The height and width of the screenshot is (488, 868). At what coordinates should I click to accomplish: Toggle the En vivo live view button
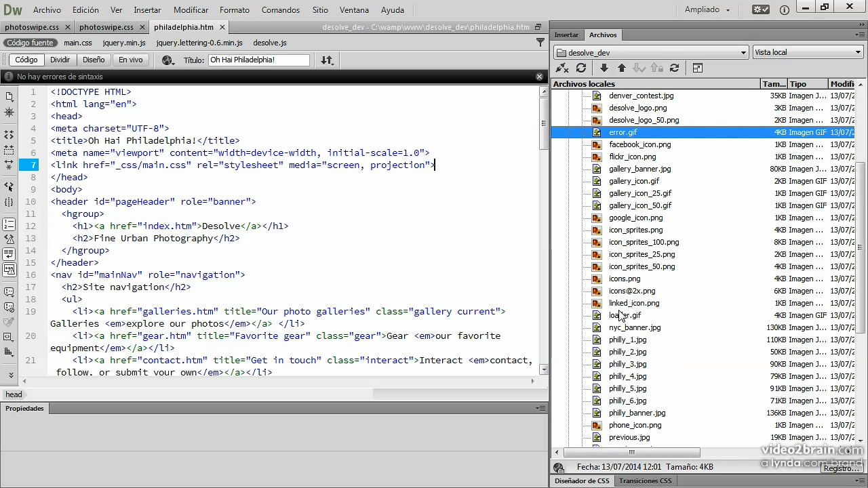tap(130, 60)
